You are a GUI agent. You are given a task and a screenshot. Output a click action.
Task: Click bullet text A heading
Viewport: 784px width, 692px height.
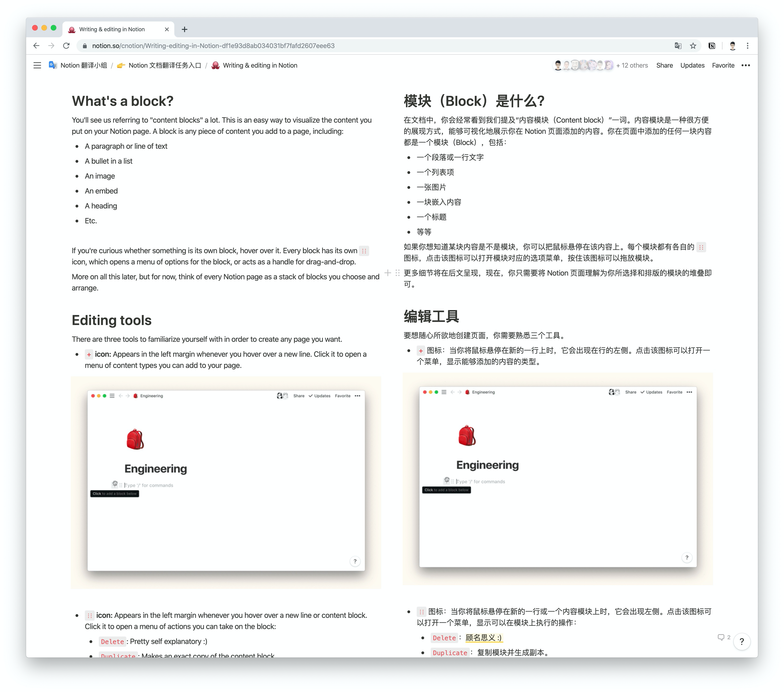[101, 206]
